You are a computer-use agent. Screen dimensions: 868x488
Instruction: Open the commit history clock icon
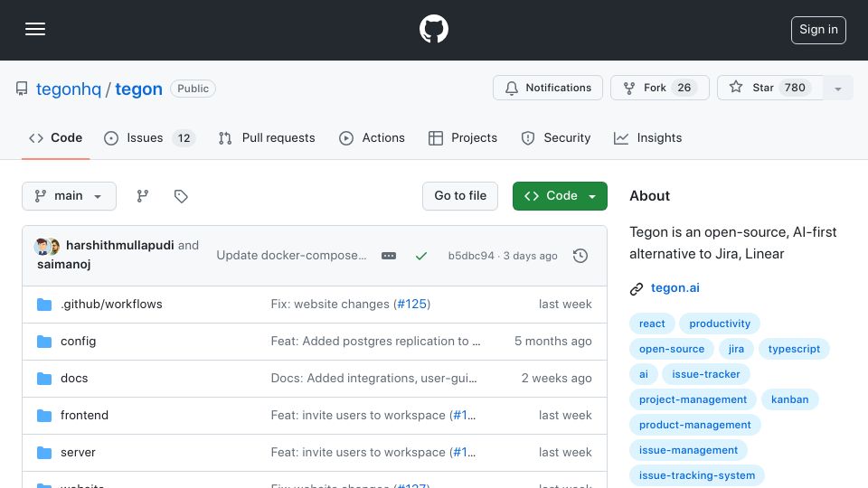[580, 256]
